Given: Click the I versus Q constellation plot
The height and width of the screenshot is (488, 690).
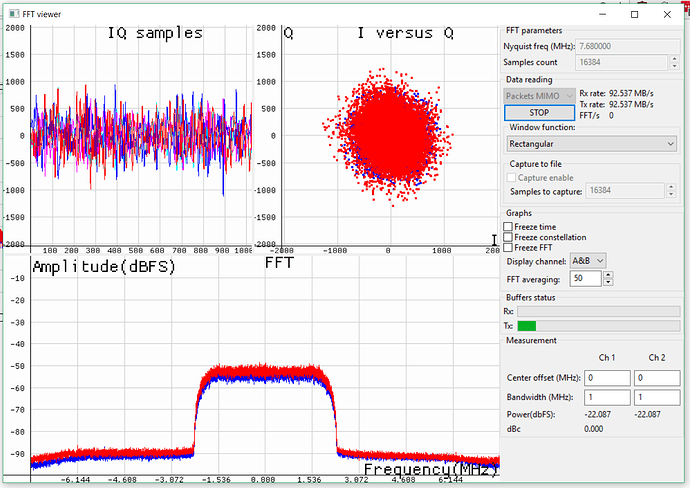Looking at the screenshot, I should 390,135.
